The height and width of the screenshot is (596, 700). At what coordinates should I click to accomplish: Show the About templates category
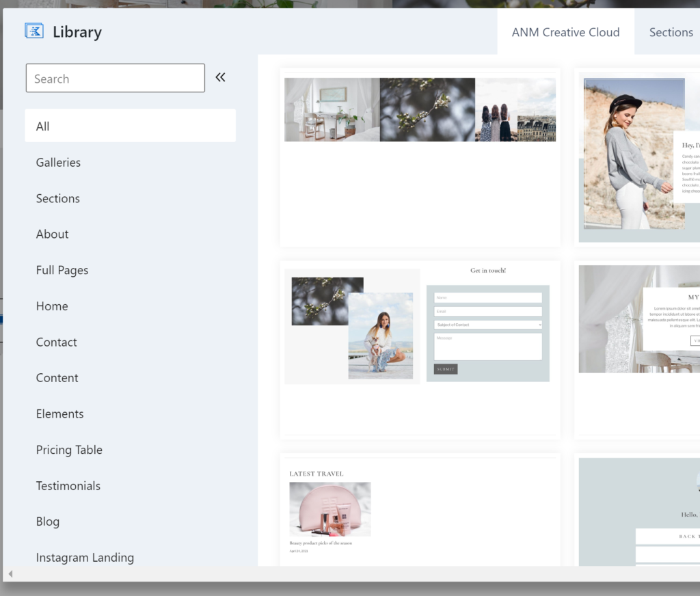coord(53,234)
